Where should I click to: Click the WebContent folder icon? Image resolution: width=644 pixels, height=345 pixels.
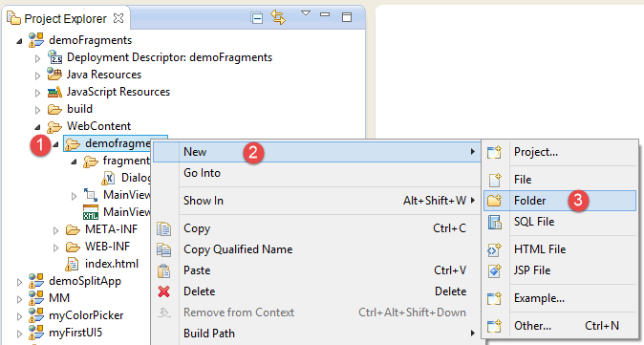[x=54, y=127]
